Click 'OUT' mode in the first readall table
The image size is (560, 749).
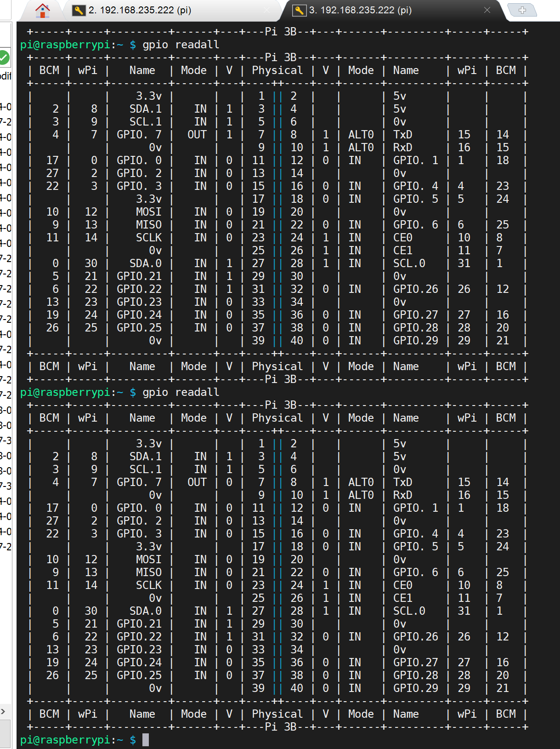(x=197, y=135)
